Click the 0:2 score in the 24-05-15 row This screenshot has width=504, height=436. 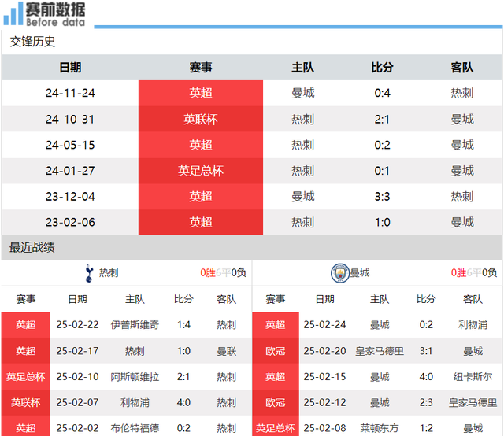coord(382,145)
